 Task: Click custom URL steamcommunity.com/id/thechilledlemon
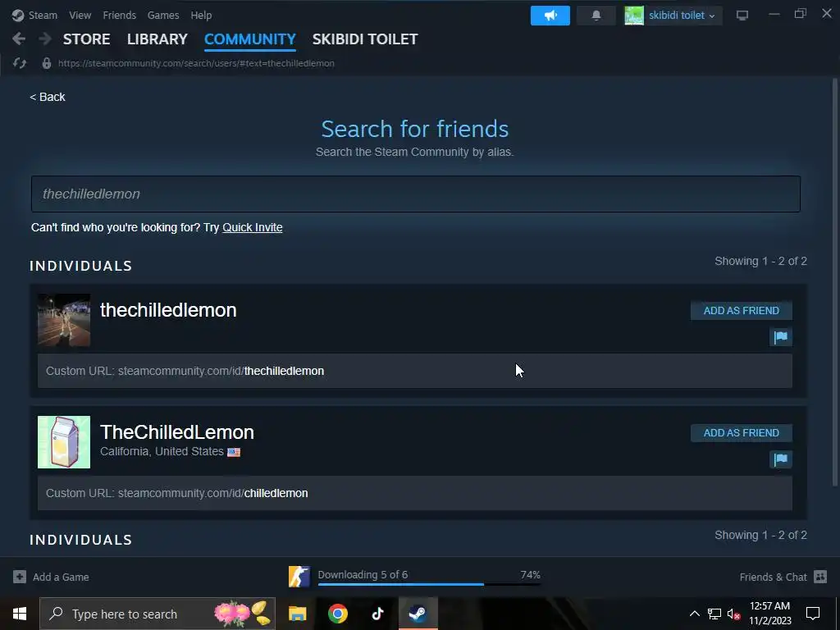pyautogui.click(x=185, y=371)
